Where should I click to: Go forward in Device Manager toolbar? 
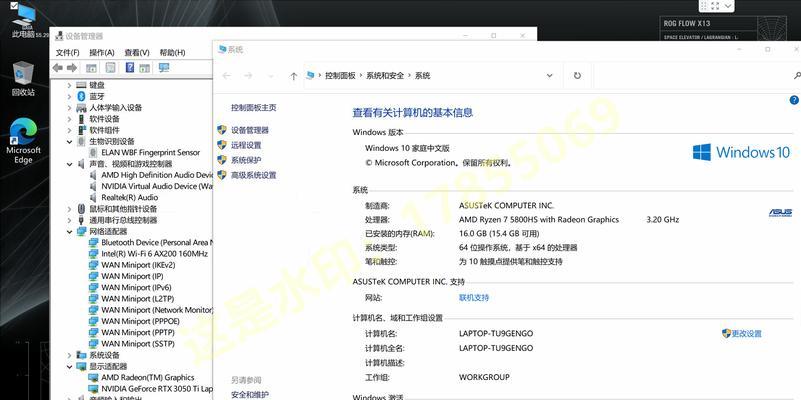coord(72,68)
